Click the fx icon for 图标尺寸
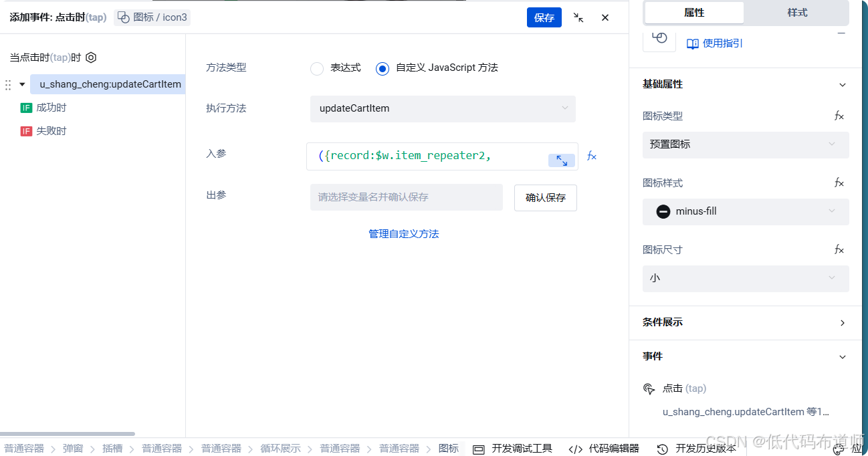Screen dimensions: 868x456 [839, 250]
